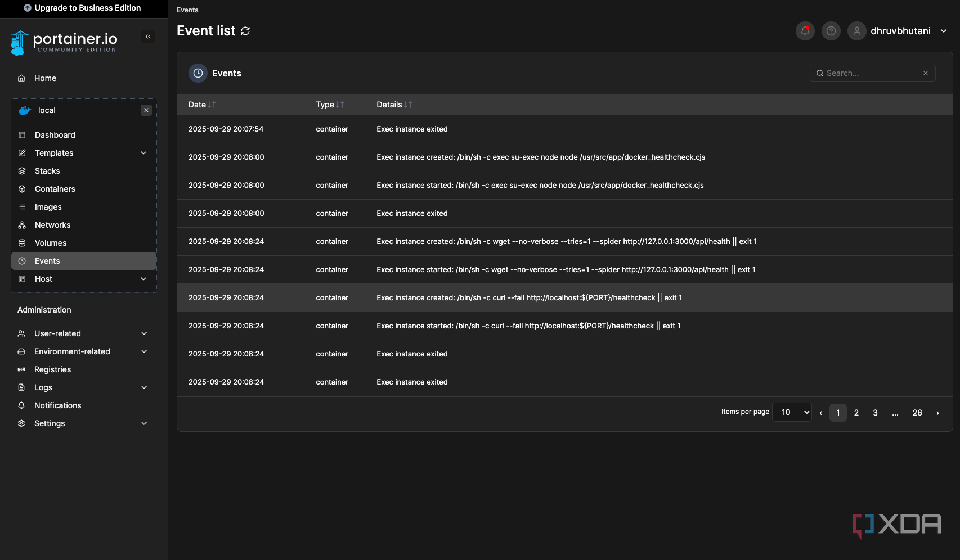Click the Upgrade to Business Edition arrow icon
This screenshot has height=560, width=960.
point(28,8)
